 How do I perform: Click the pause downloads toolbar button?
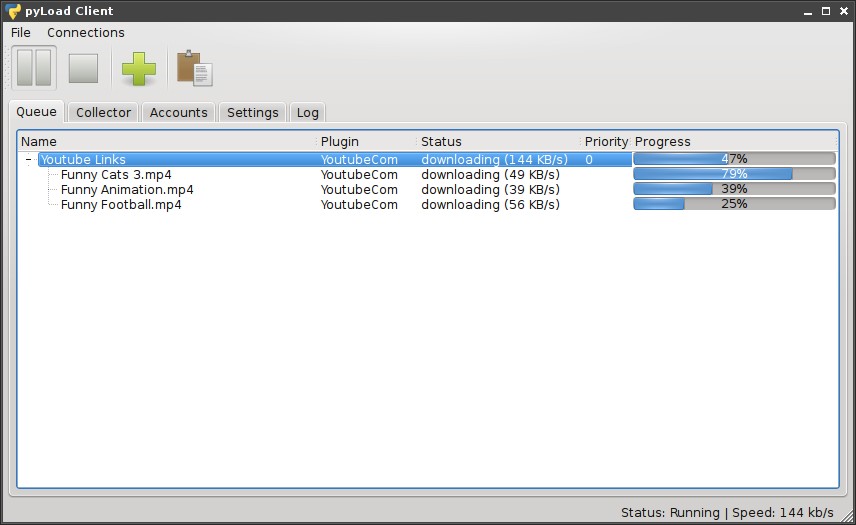pos(34,68)
